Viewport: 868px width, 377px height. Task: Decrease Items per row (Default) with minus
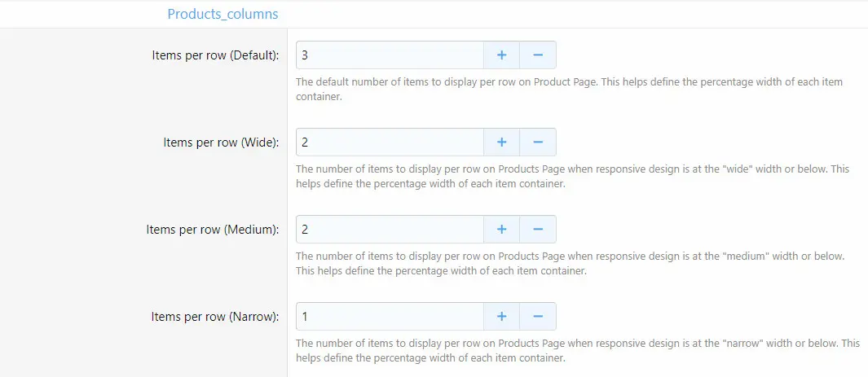[538, 55]
